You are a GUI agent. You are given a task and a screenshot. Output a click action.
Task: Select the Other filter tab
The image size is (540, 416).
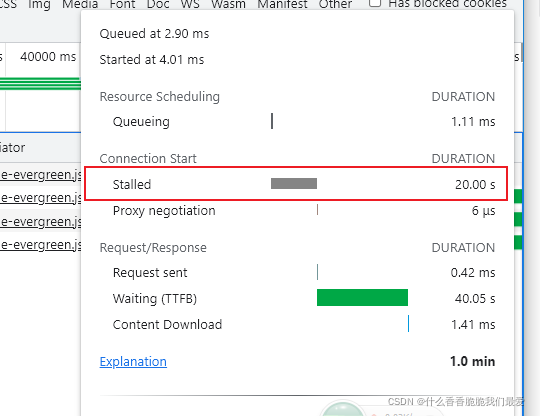[x=335, y=4]
